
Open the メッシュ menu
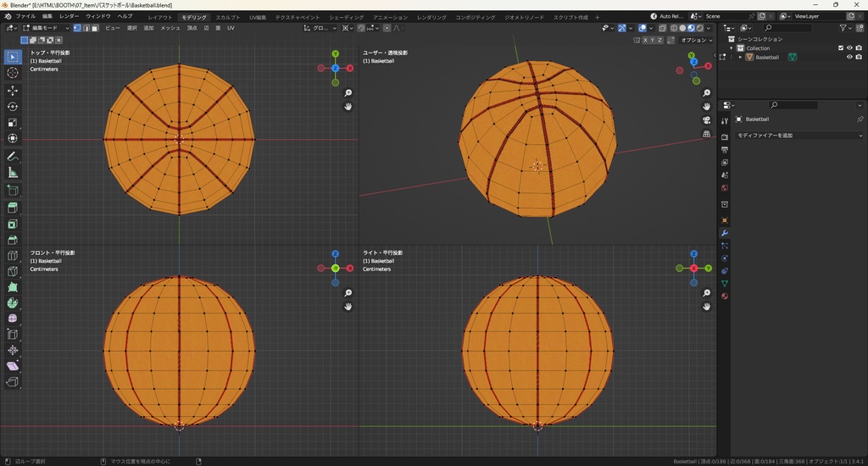click(170, 28)
